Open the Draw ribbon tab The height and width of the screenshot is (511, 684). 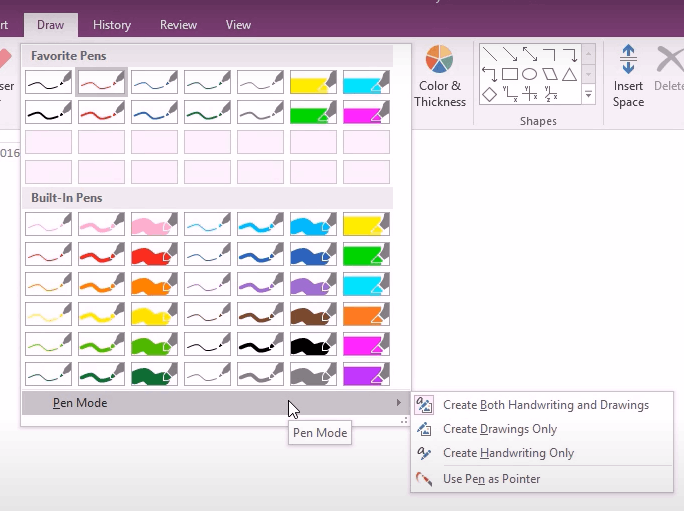51,25
